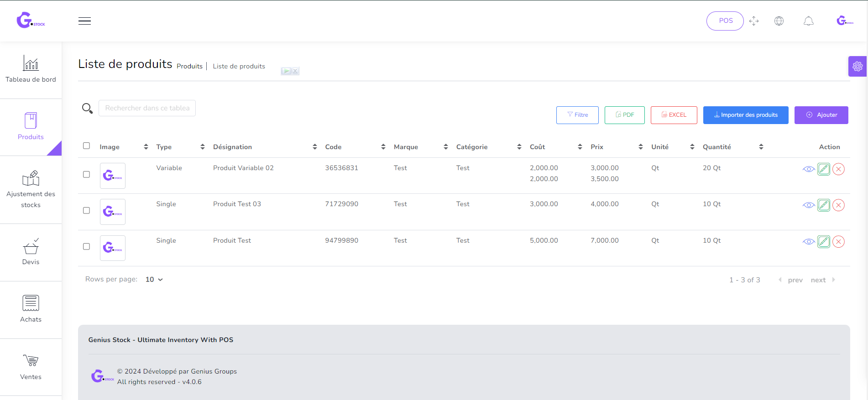Sort table by Prix column
This screenshot has width=868, height=400.
coord(640,147)
